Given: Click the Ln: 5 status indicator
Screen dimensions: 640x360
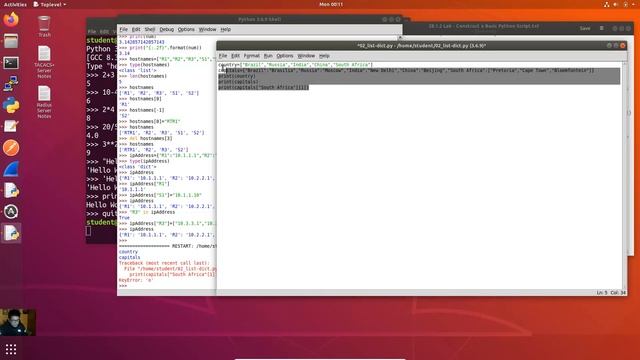Looking at the screenshot, I should click(x=602, y=293).
